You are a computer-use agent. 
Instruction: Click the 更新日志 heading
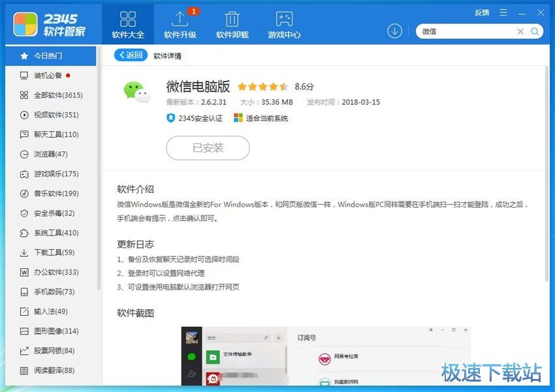(x=136, y=244)
